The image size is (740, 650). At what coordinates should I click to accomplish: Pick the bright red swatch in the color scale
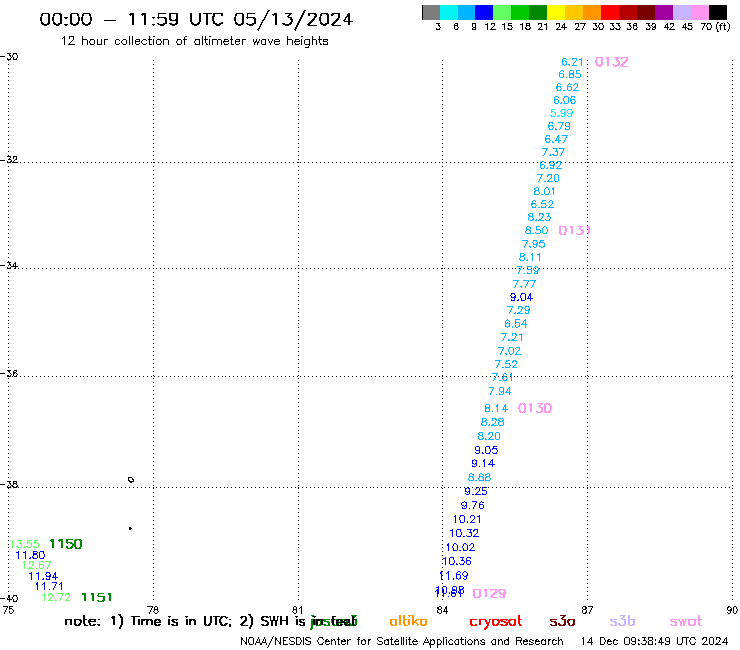coord(610,12)
